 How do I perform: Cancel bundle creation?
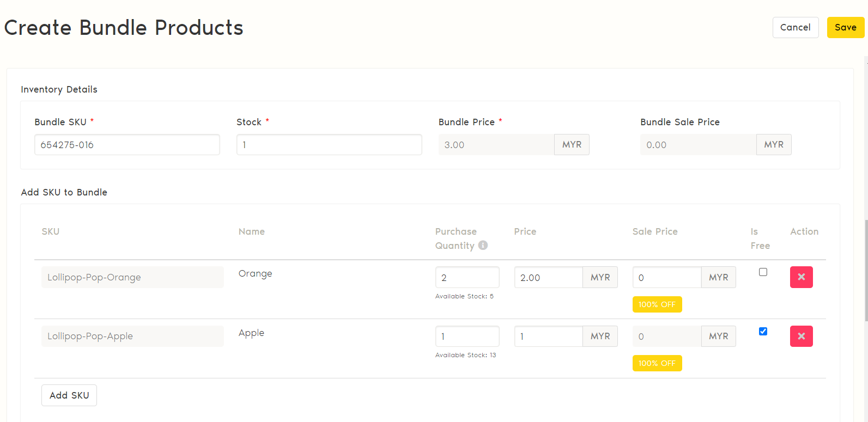[795, 28]
